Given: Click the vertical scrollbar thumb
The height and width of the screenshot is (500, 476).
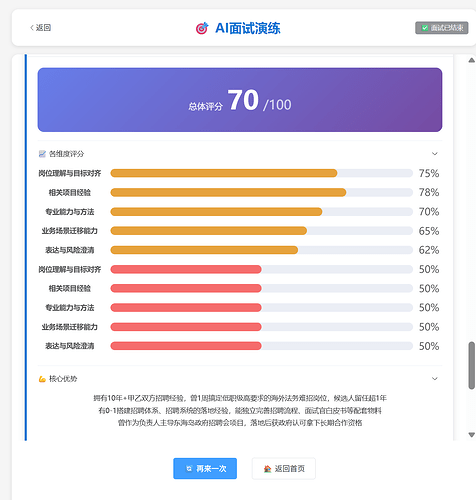Looking at the screenshot, I should [x=472, y=365].
